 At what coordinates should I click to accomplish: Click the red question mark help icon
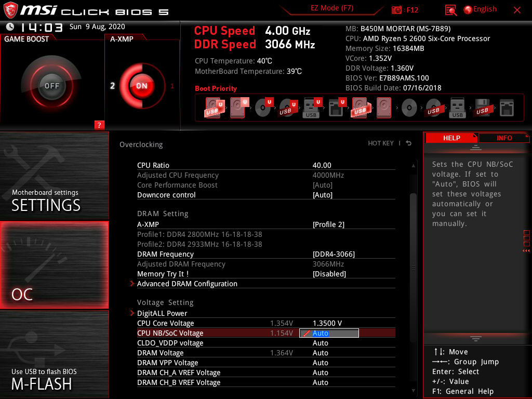(99, 125)
